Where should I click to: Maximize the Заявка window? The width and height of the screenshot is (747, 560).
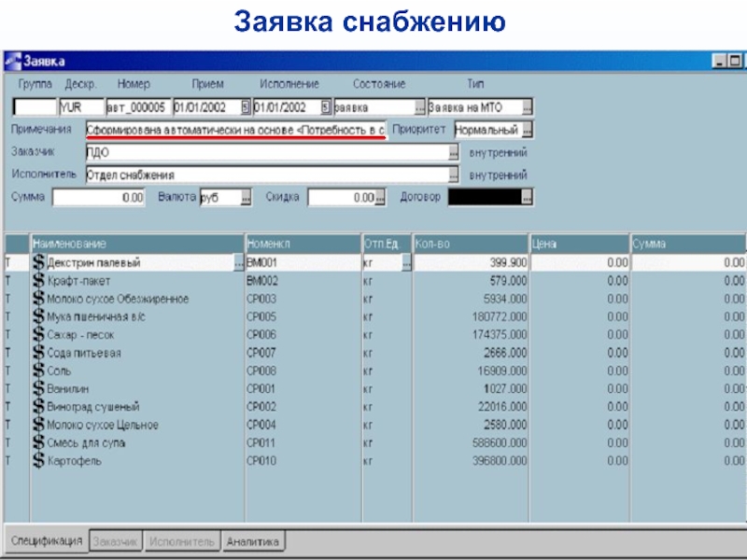tap(735, 61)
